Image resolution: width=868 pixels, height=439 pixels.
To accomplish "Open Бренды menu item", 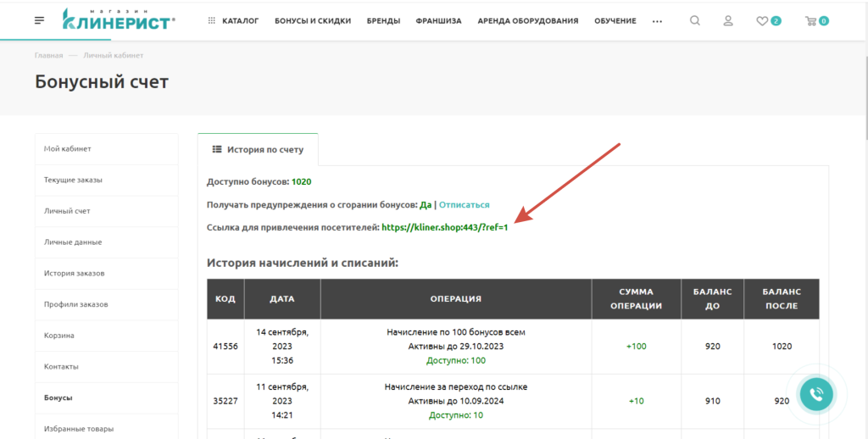I will coord(383,21).
